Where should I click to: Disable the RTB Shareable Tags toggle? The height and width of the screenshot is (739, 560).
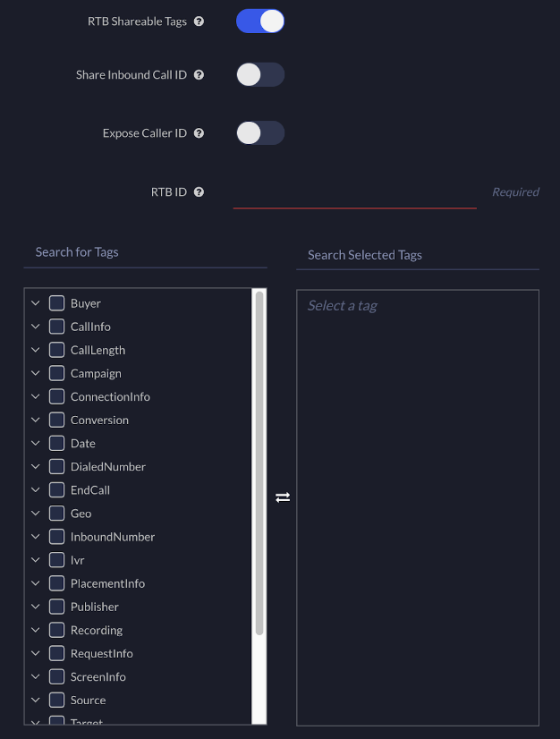tap(259, 21)
